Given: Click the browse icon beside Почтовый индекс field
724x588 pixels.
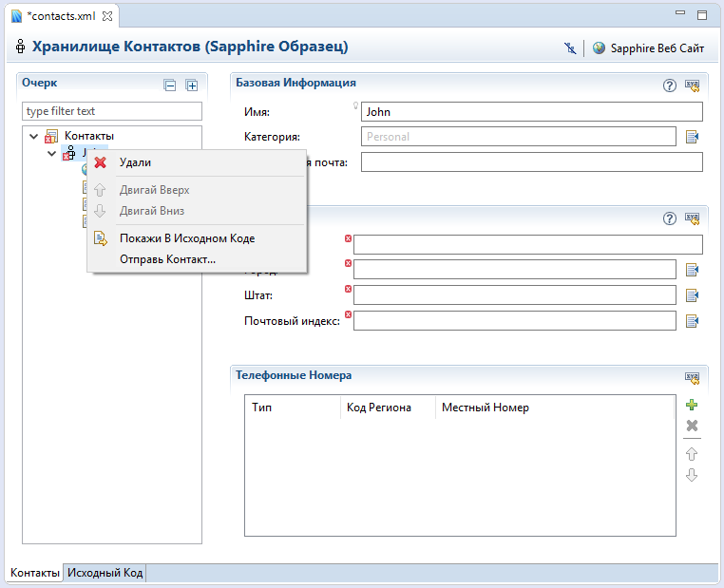Looking at the screenshot, I should [692, 321].
